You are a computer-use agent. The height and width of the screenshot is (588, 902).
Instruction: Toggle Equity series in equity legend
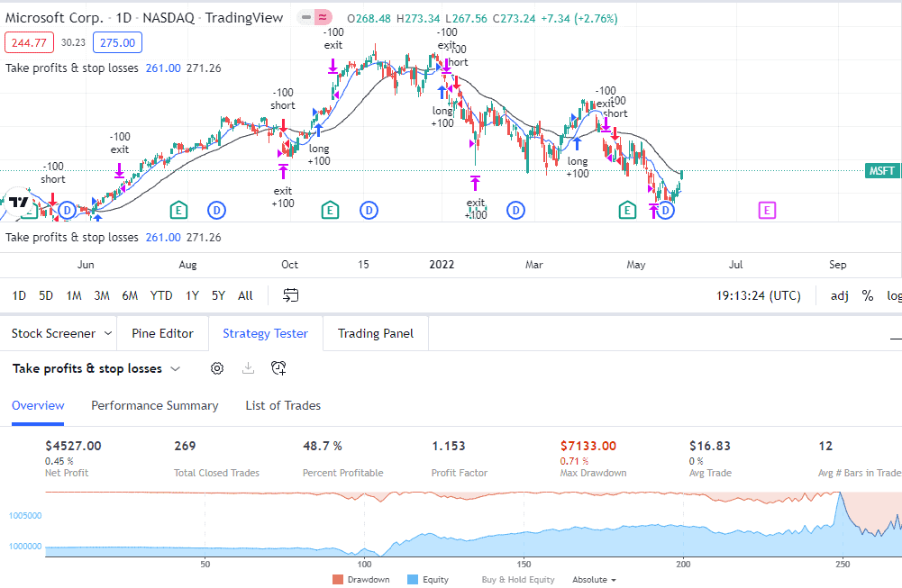point(428,579)
